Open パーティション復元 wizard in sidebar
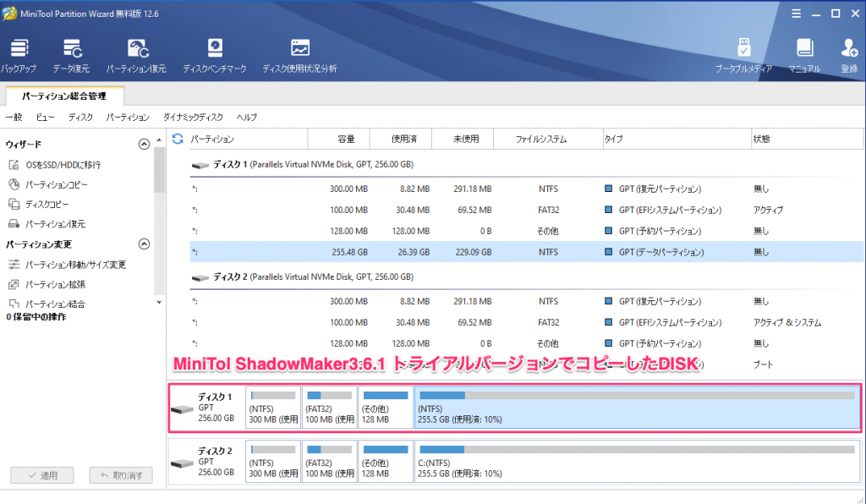This screenshot has width=866, height=504. 47,224
